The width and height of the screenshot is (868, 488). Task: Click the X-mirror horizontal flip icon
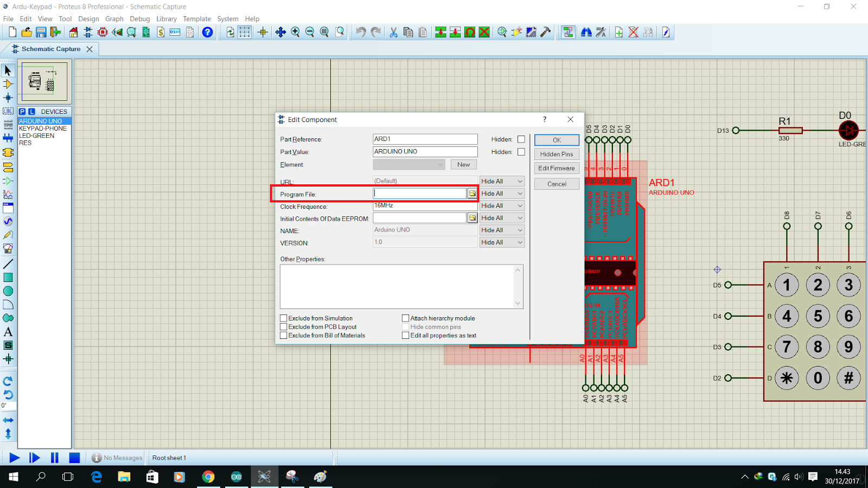[8, 420]
